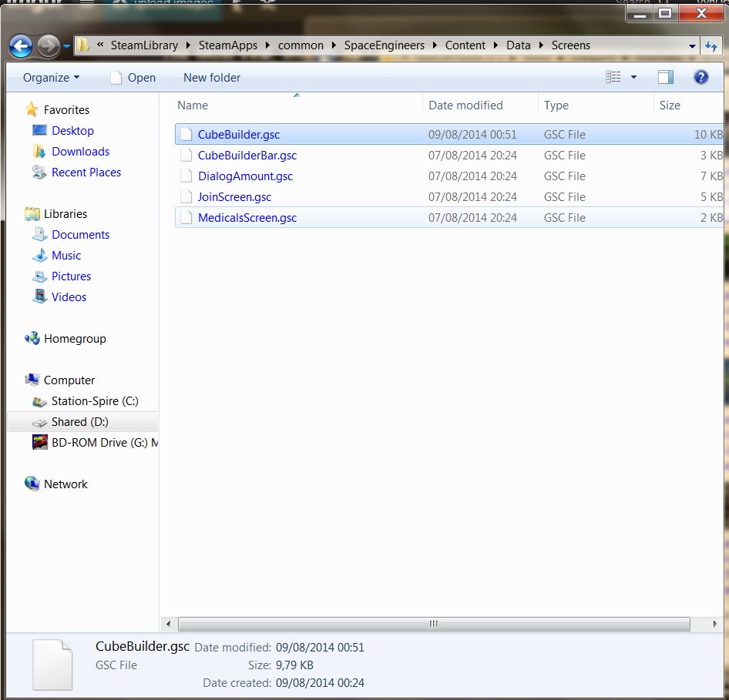729x700 pixels.
Task: Open Station-Spire (C:) drive
Action: (x=86, y=401)
